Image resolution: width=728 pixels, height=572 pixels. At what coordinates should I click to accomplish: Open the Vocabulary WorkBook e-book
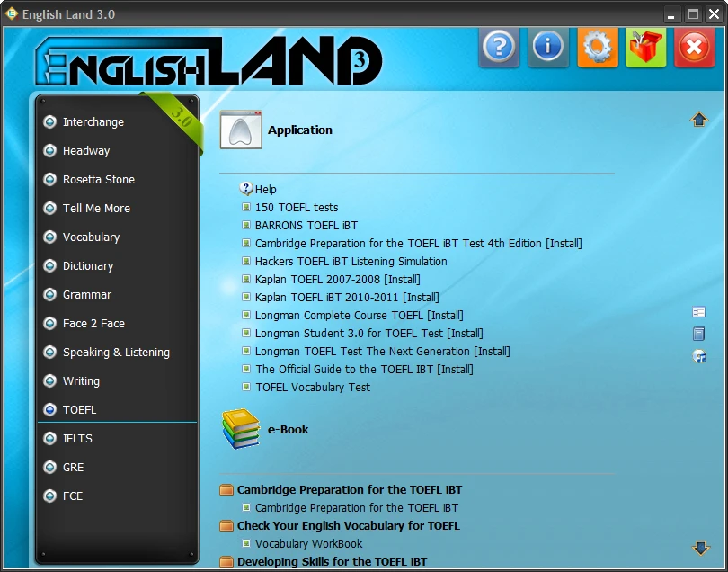click(x=308, y=544)
